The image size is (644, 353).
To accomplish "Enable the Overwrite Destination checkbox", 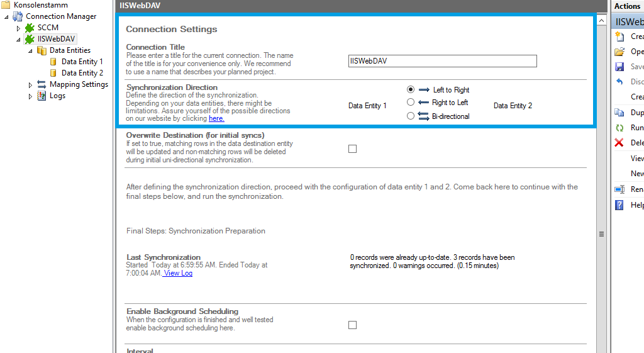I will tap(352, 149).
